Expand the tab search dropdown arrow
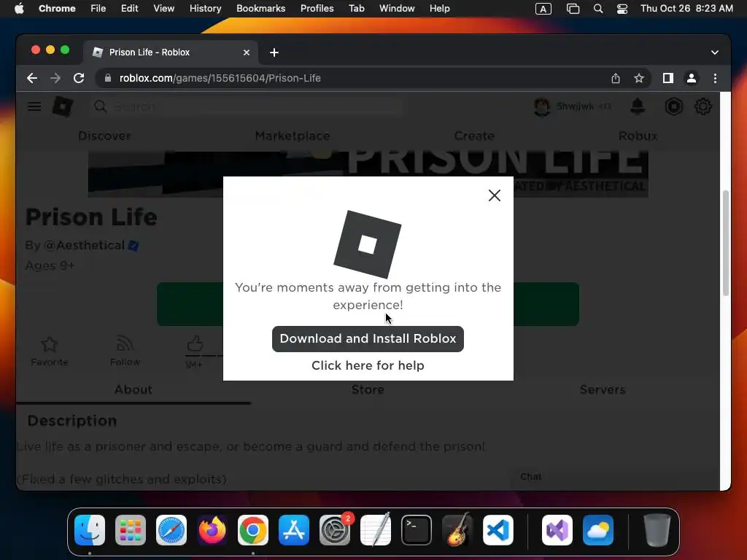 714,52
